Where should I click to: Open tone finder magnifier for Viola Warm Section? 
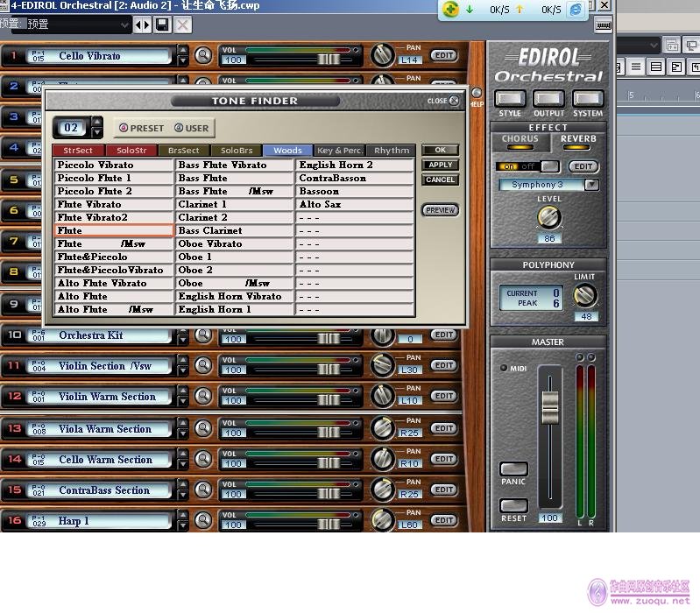[x=203, y=428]
